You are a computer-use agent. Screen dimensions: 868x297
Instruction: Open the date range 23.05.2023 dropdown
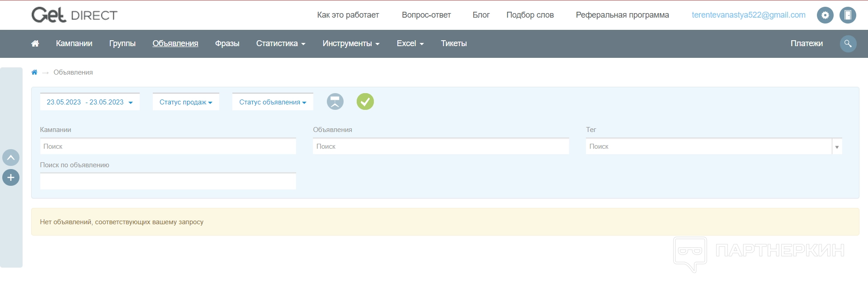[90, 102]
